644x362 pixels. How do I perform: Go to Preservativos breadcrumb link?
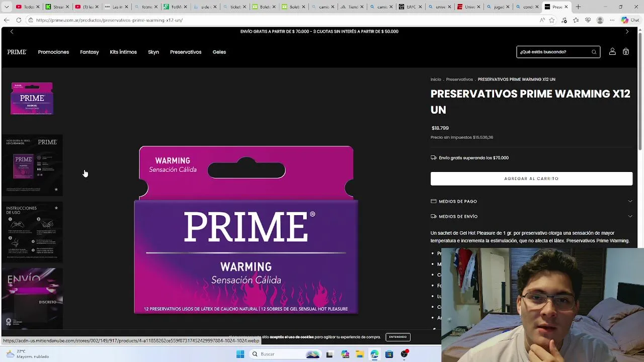pos(459,79)
